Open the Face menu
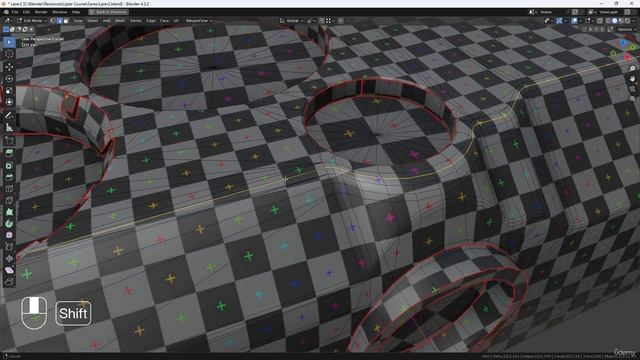The image size is (640, 360). point(164,21)
